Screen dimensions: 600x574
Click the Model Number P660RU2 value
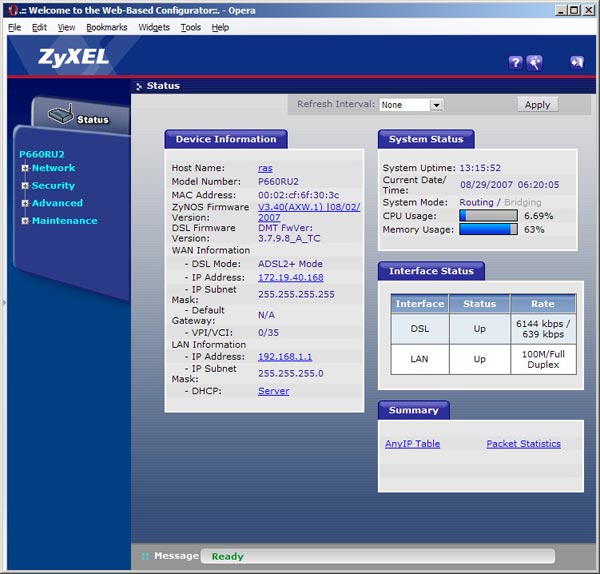click(x=278, y=181)
